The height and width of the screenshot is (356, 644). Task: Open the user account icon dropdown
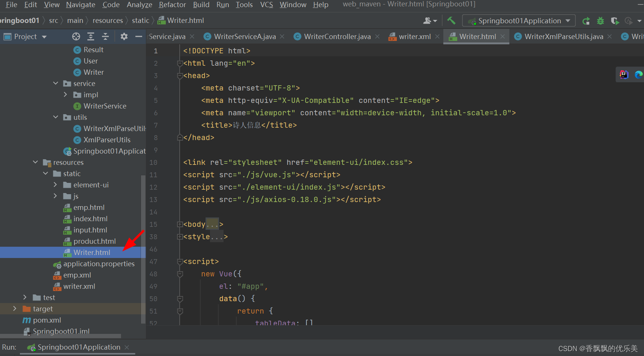pos(430,21)
